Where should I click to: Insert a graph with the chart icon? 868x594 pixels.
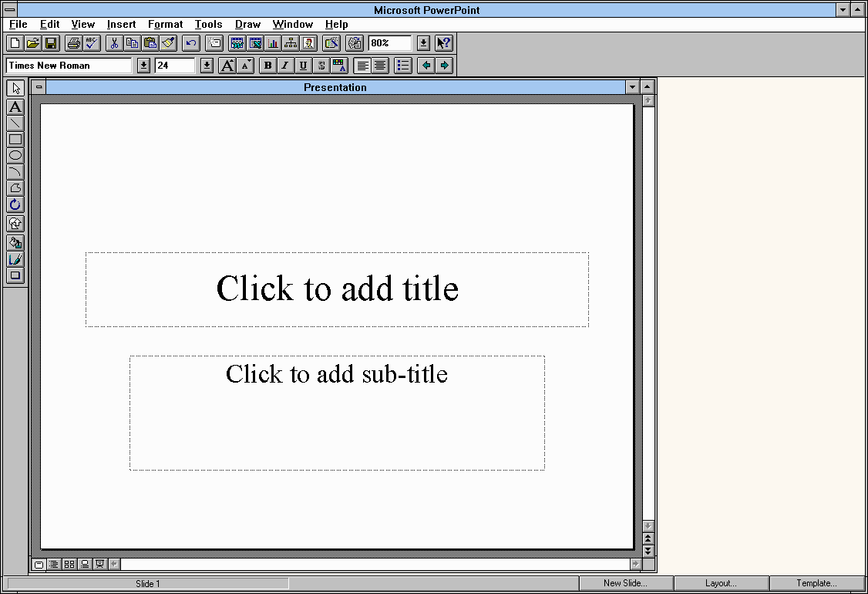click(273, 42)
